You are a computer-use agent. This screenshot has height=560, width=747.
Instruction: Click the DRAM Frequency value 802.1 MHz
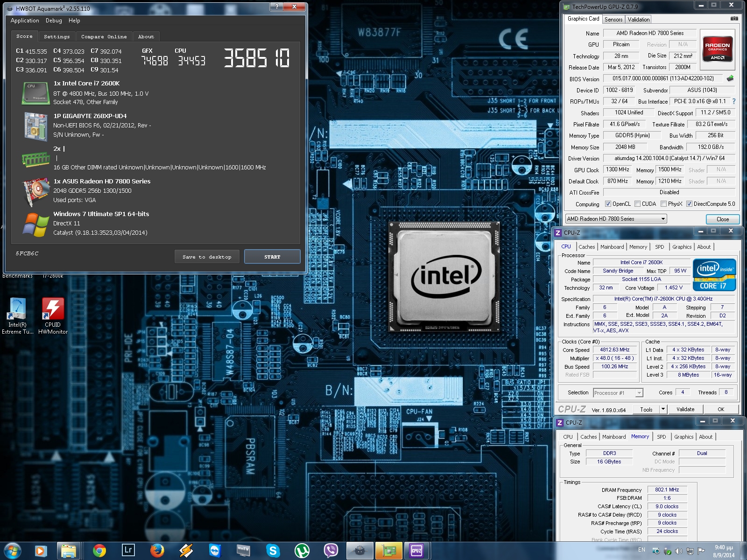tap(667, 490)
